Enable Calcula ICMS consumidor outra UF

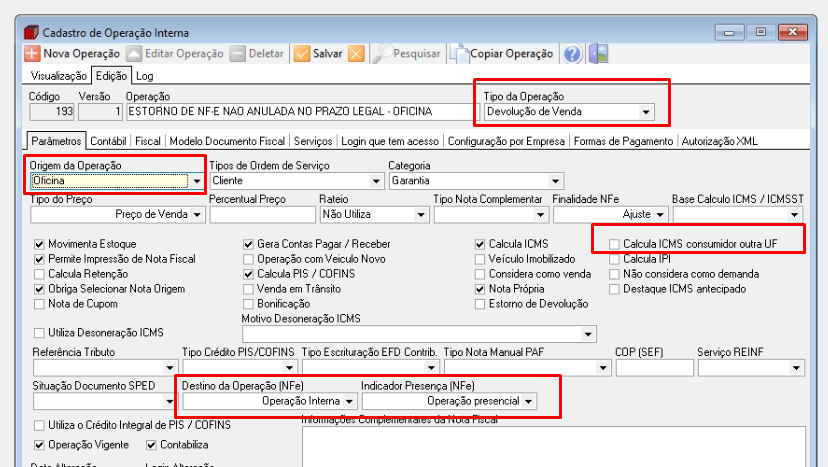[x=614, y=244]
